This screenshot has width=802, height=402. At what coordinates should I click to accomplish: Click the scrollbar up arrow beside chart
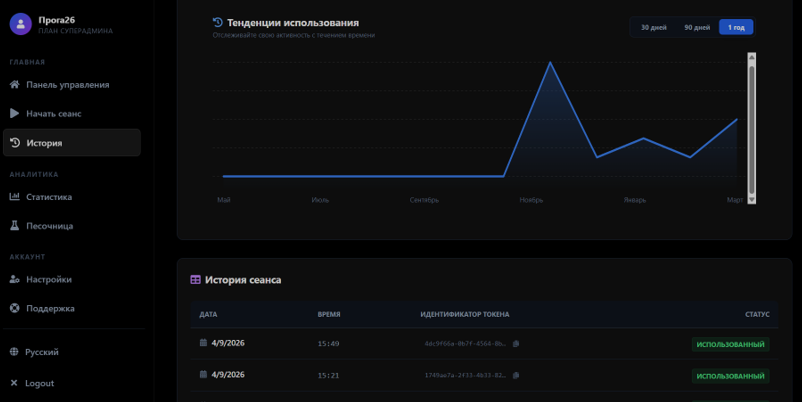(752, 58)
